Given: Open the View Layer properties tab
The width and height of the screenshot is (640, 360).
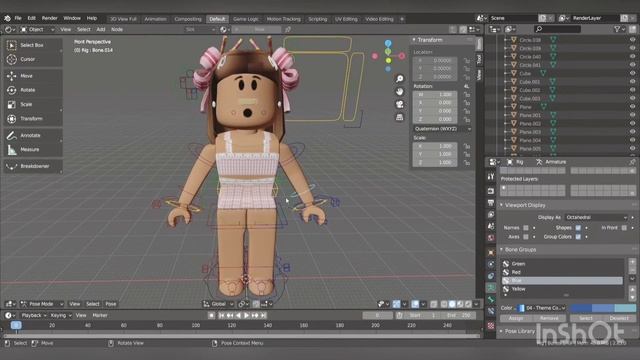Looking at the screenshot, I should click(491, 215).
